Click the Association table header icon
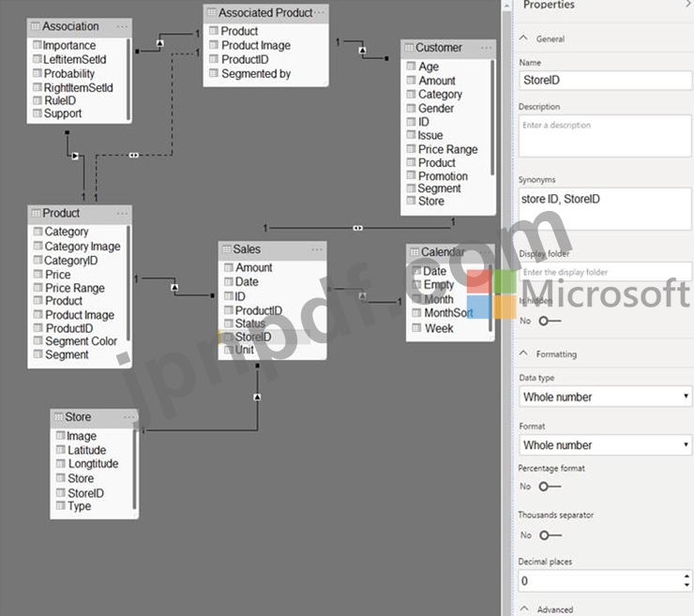This screenshot has width=694, height=616. point(35,26)
